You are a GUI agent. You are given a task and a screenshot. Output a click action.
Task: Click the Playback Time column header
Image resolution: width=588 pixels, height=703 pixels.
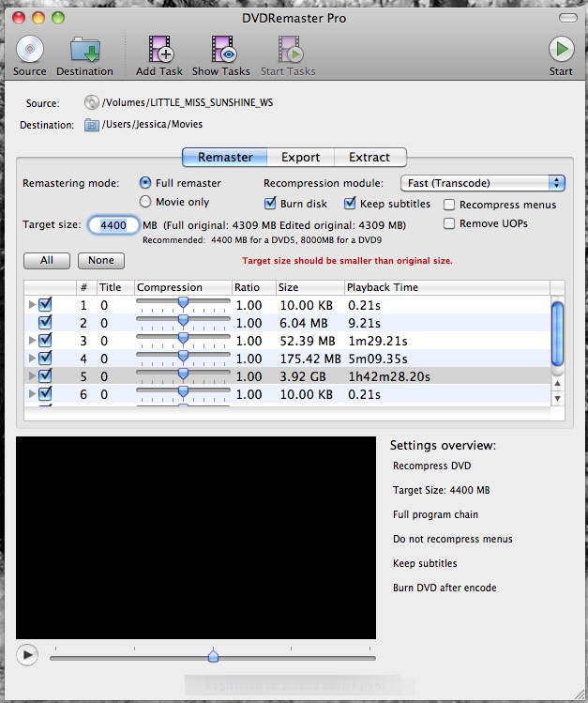click(447, 287)
